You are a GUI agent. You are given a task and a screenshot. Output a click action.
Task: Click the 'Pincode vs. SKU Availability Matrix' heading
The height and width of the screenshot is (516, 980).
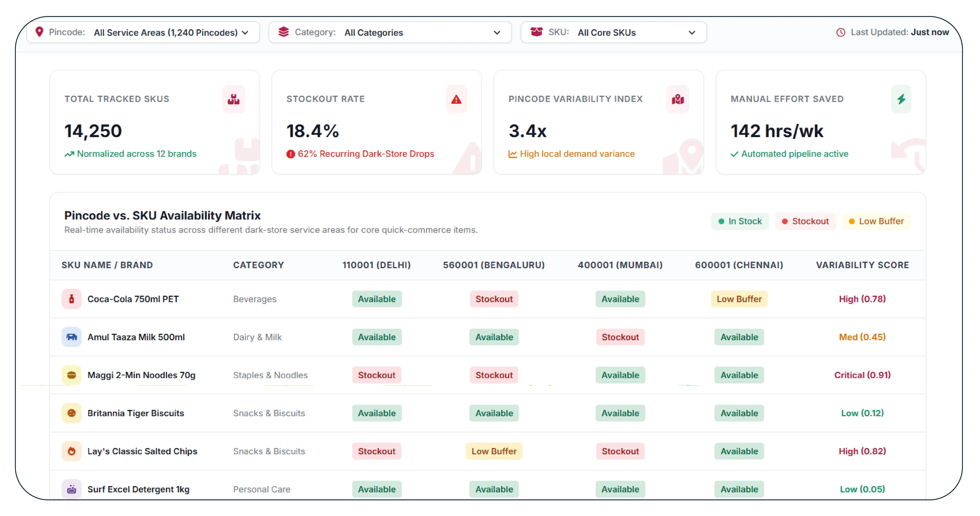tap(162, 216)
